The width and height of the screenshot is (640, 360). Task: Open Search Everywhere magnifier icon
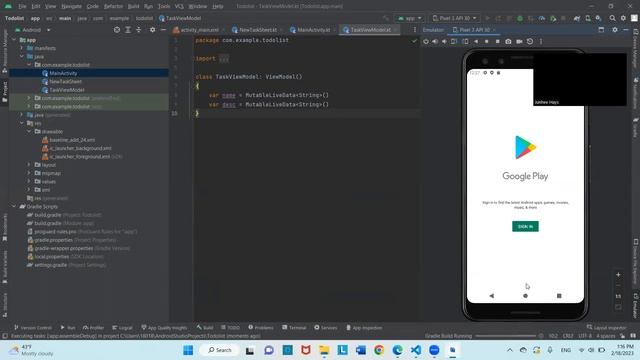(612, 18)
